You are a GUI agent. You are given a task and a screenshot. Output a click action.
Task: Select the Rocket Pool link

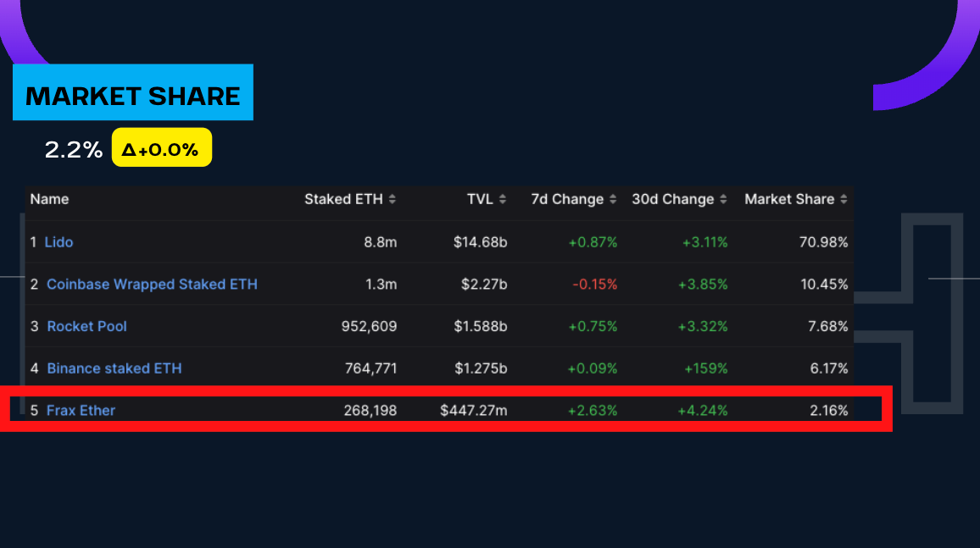click(x=86, y=326)
